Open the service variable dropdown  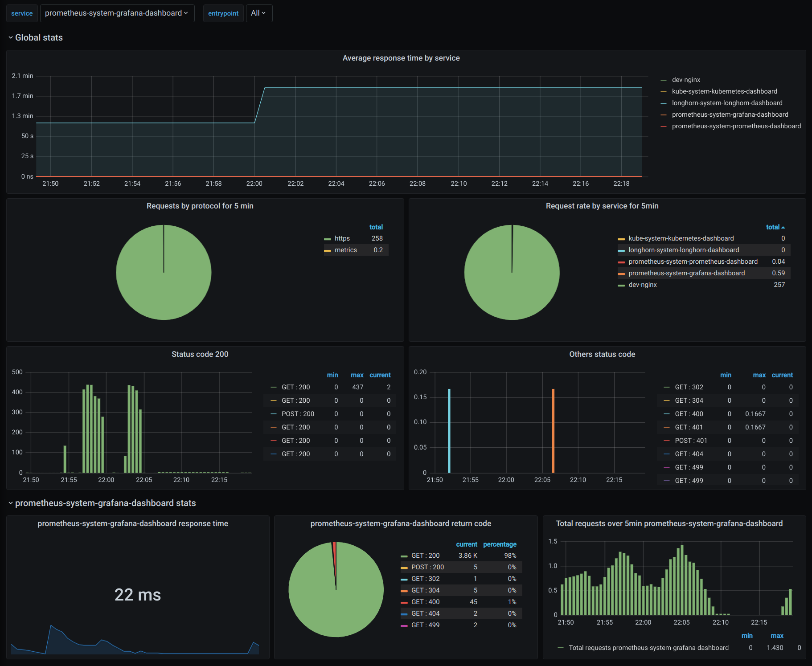(117, 13)
